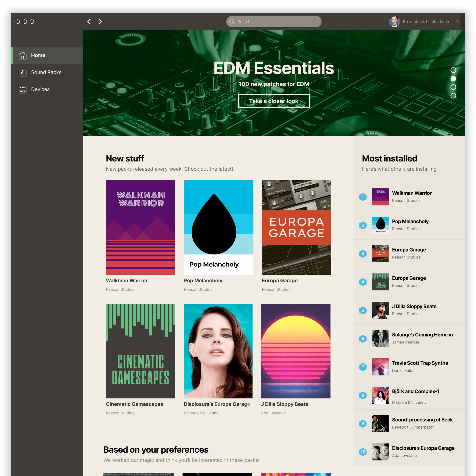Select the fourth banner carousel dot

453,96
